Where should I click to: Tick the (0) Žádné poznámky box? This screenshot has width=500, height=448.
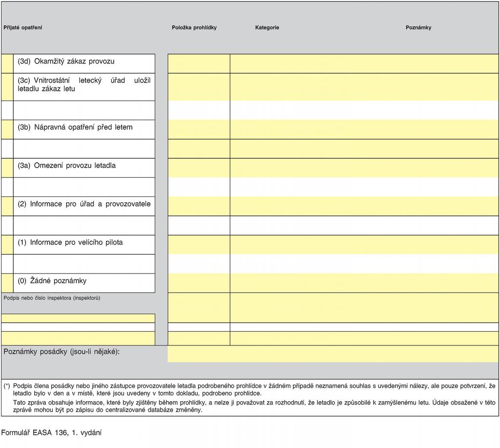[x=7, y=283]
